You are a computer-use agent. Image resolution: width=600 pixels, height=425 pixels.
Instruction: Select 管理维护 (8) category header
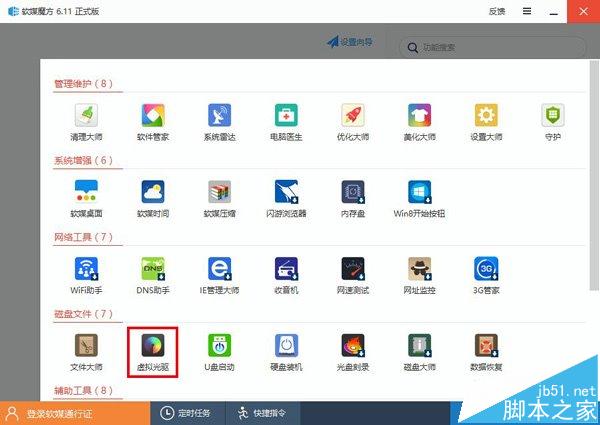pyautogui.click(x=83, y=83)
